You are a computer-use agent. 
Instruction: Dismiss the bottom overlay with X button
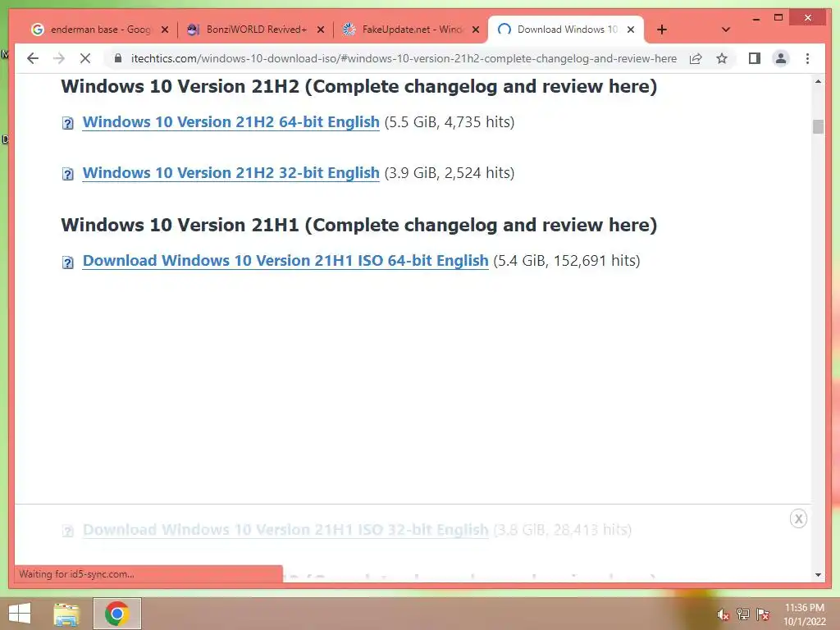[798, 518]
